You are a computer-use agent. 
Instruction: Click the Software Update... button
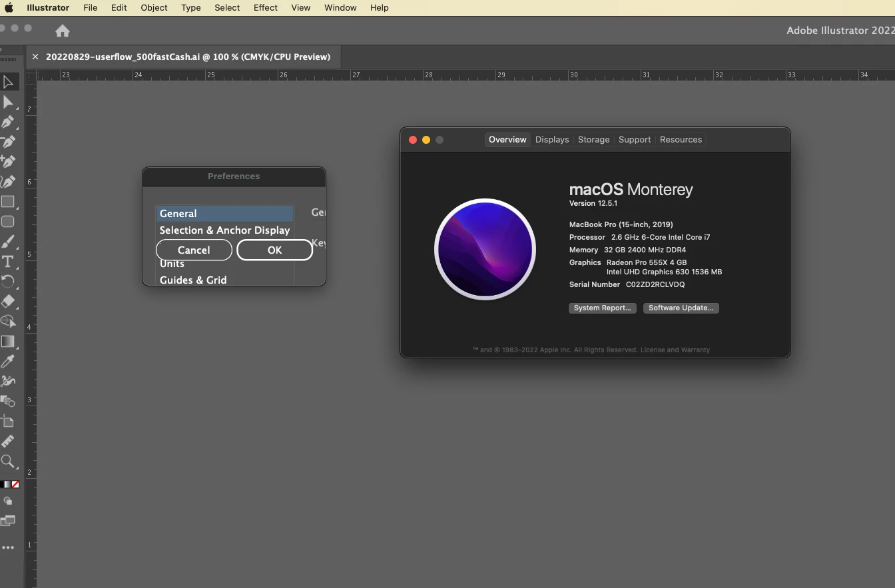[x=681, y=308]
